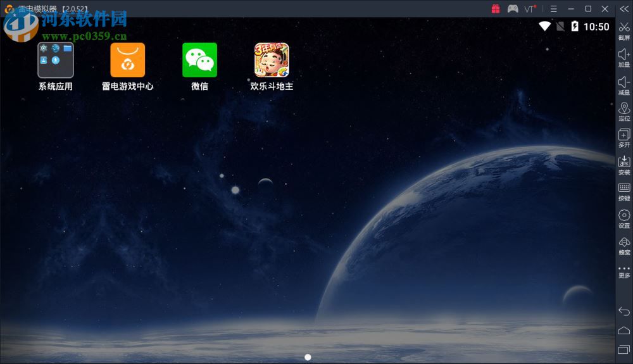Click the 安装 APK install icon

click(x=624, y=161)
